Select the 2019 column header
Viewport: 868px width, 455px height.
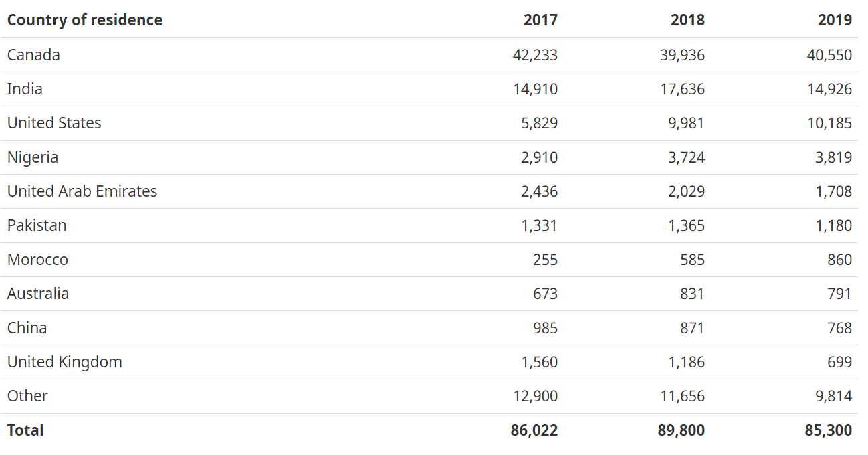click(x=835, y=20)
